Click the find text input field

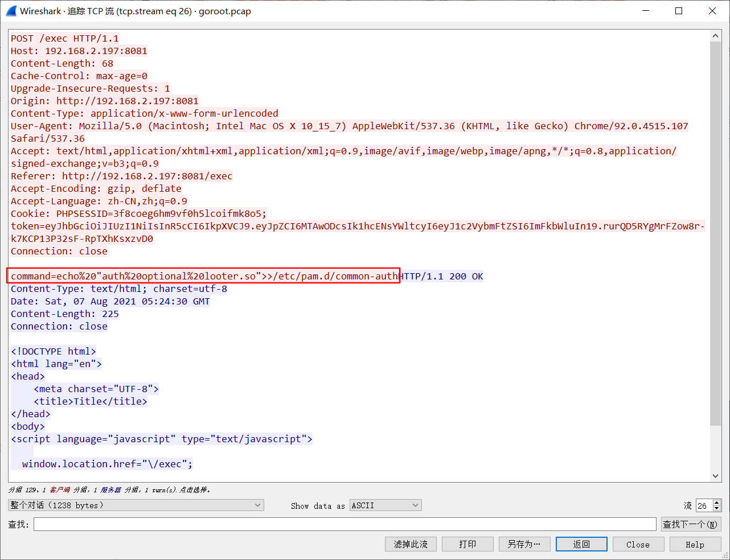tap(345, 524)
